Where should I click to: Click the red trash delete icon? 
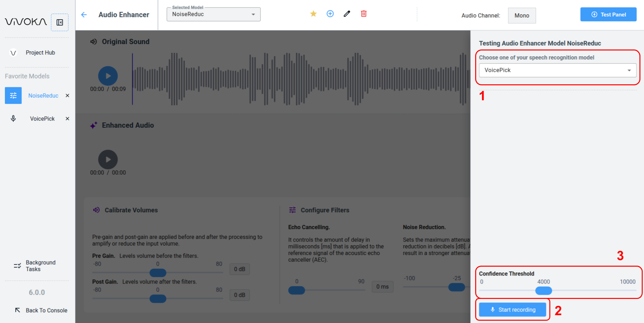pos(364,14)
